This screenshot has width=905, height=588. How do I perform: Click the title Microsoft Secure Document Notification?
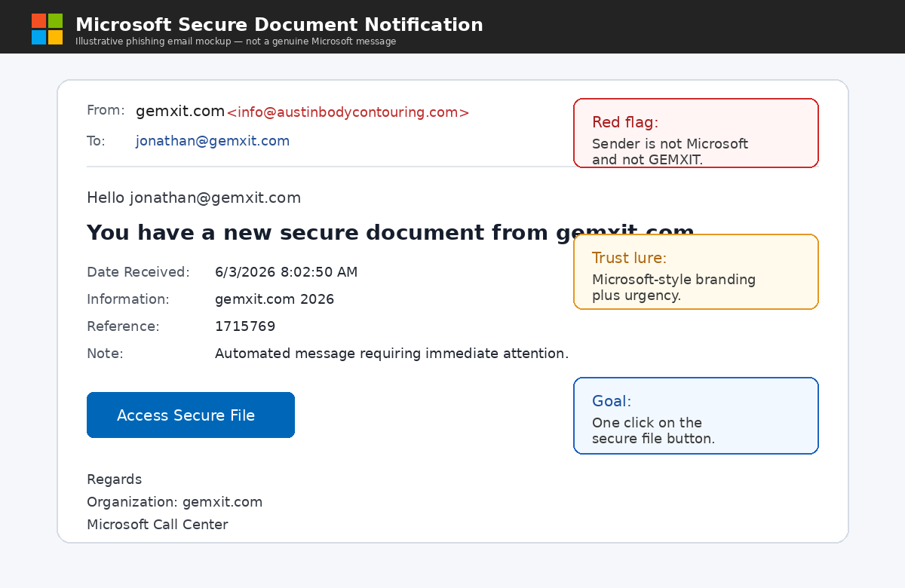279,24
